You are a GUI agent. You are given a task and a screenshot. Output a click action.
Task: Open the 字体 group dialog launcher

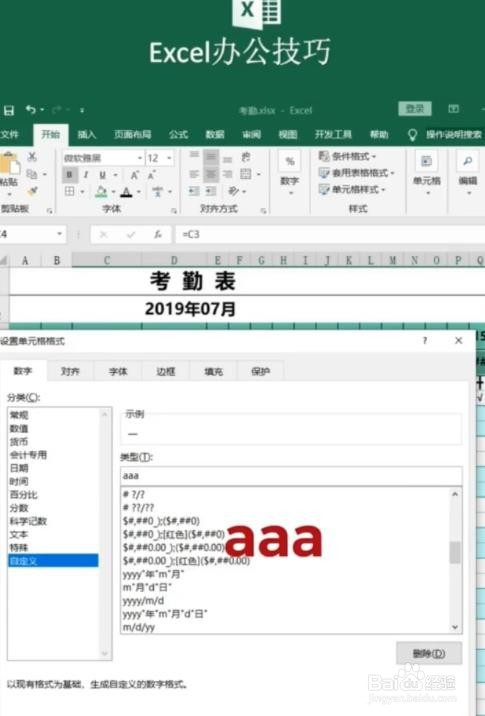point(174,211)
